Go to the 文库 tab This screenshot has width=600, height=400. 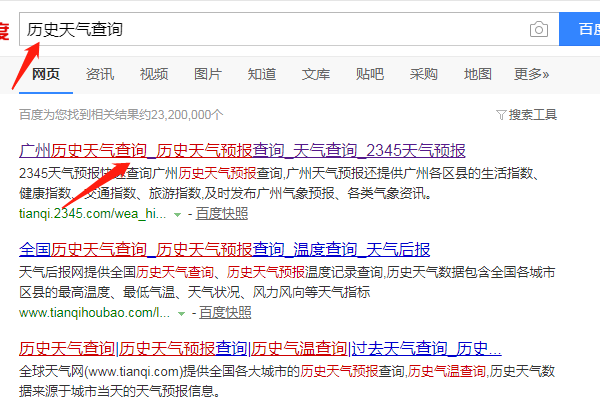[x=316, y=74]
